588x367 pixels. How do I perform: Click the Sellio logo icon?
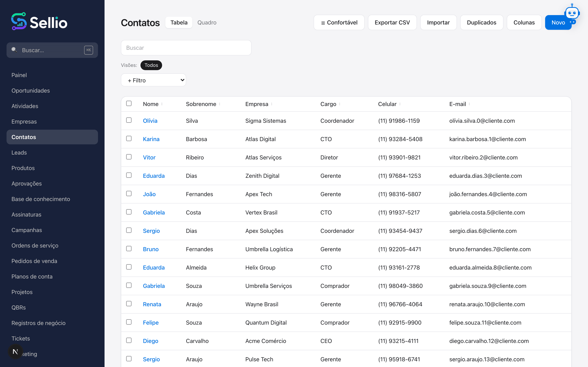[19, 21]
